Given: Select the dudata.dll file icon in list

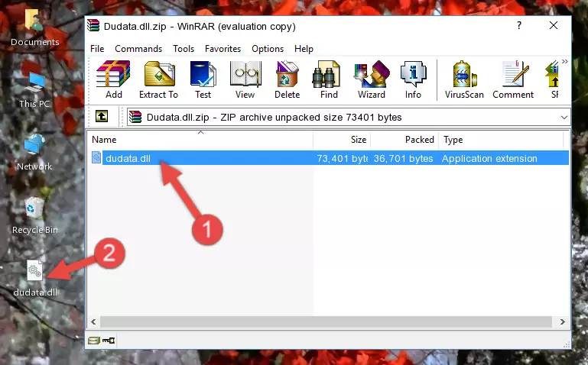Looking at the screenshot, I should click(96, 157).
